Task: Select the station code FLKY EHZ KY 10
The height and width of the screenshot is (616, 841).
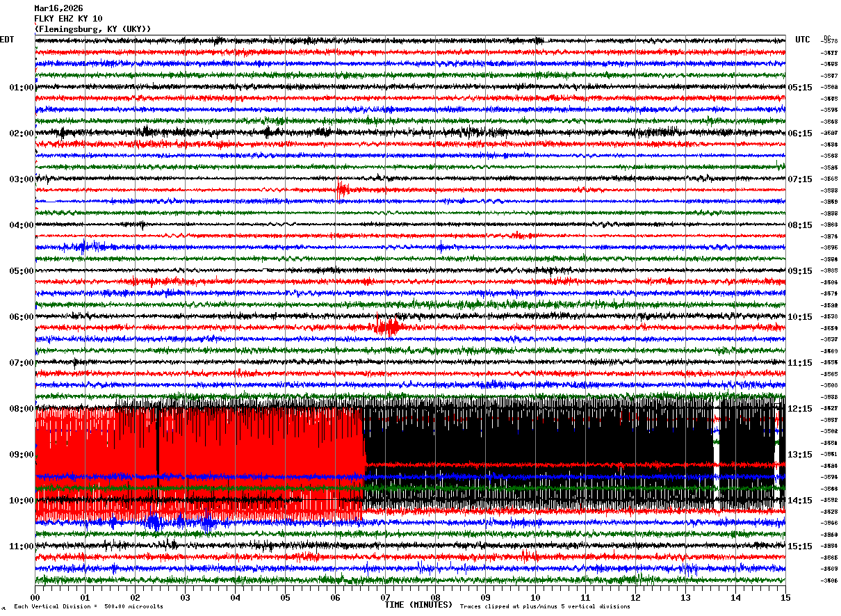Action: click(68, 19)
